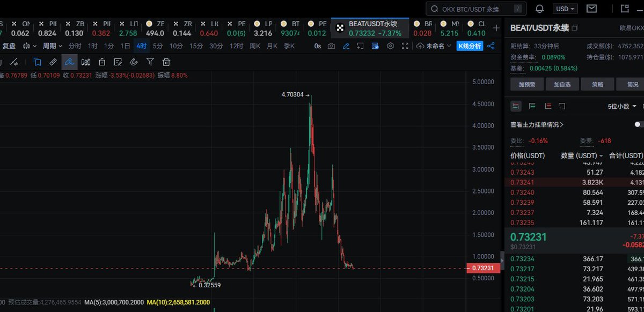Select the ruler measurement tool
644x312 pixels.
[53, 62]
